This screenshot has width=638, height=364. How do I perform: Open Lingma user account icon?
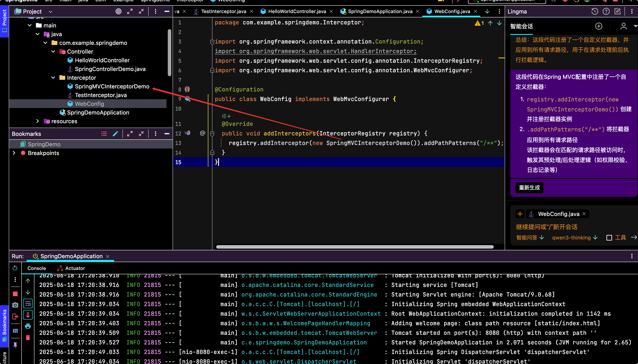(x=623, y=26)
